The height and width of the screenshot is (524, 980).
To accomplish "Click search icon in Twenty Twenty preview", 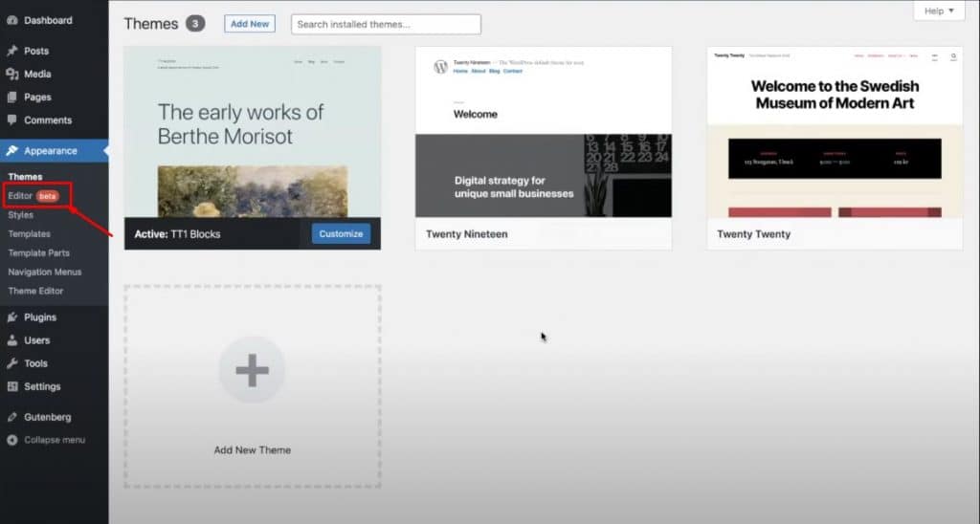I will 954,56.
